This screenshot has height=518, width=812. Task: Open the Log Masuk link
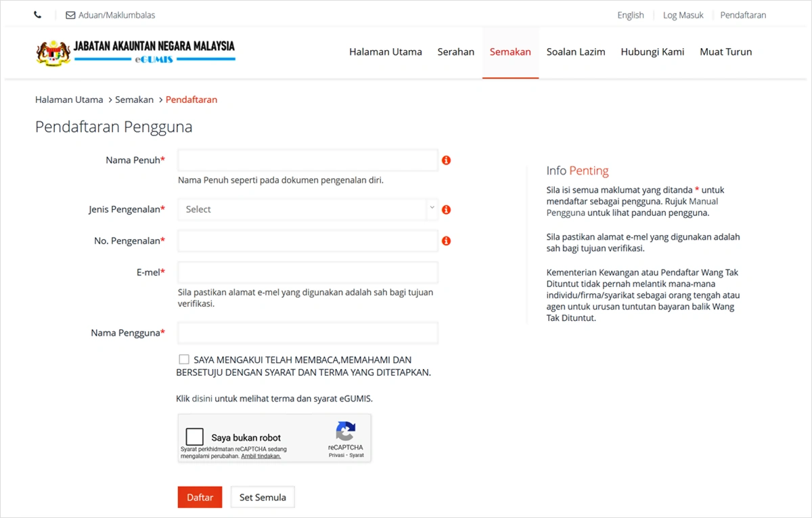pyautogui.click(x=683, y=15)
